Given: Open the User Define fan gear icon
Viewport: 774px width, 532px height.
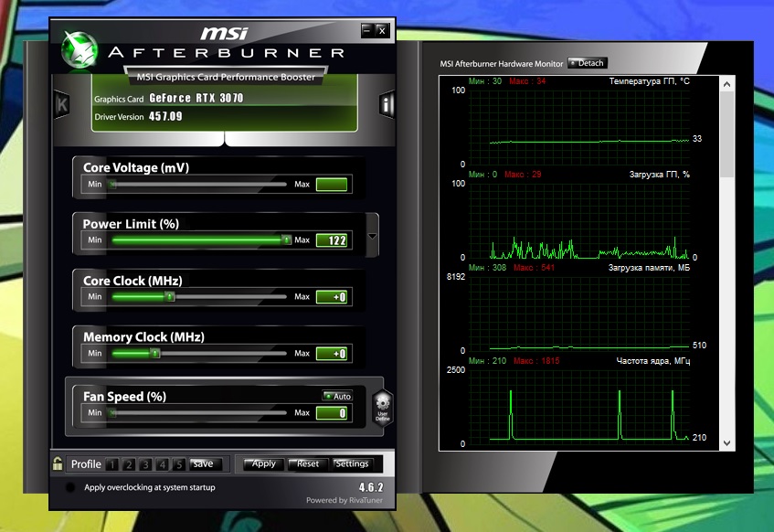Looking at the screenshot, I should coord(383,407).
